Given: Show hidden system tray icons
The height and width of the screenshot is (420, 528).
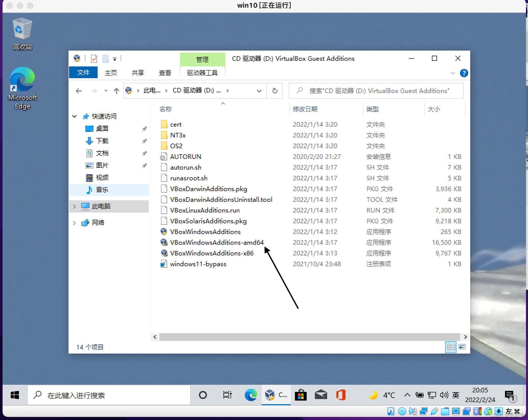Looking at the screenshot, I should 407,395.
